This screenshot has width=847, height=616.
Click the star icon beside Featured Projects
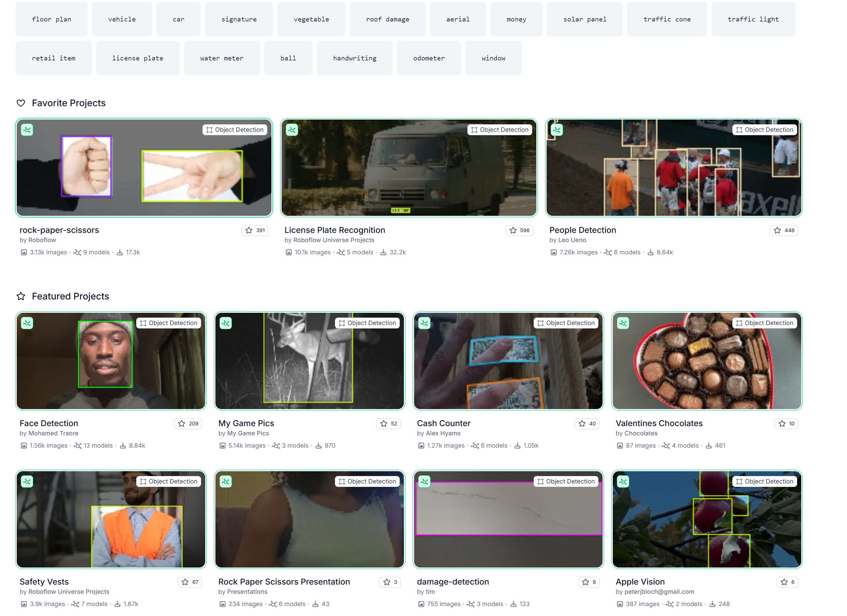point(21,296)
